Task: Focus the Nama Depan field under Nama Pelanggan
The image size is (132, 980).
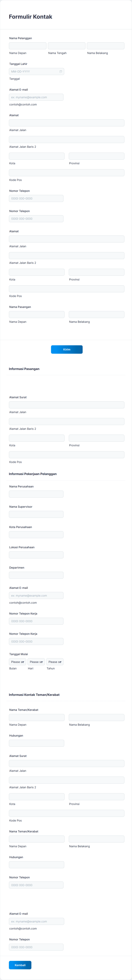Action: tap(28, 46)
